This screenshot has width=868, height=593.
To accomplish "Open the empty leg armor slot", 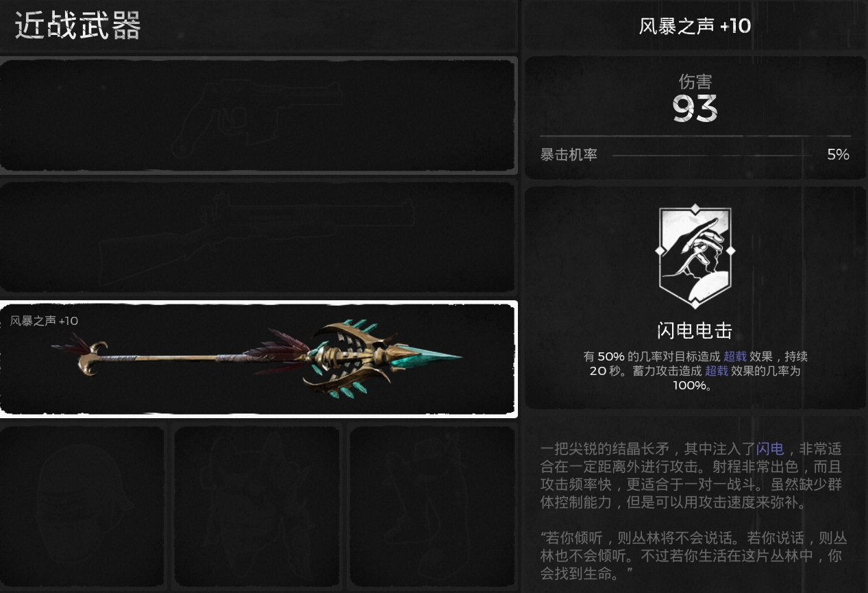I will [x=432, y=506].
